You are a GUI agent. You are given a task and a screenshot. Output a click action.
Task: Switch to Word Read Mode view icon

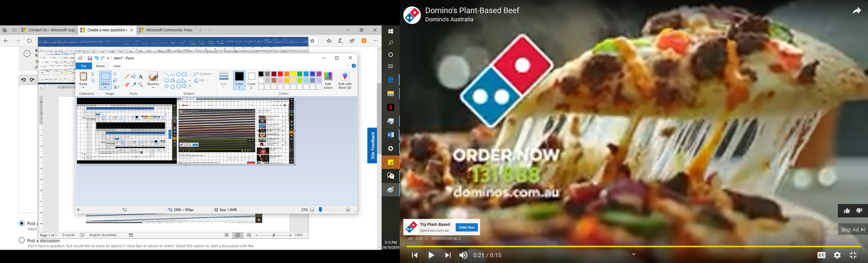[x=227, y=235]
